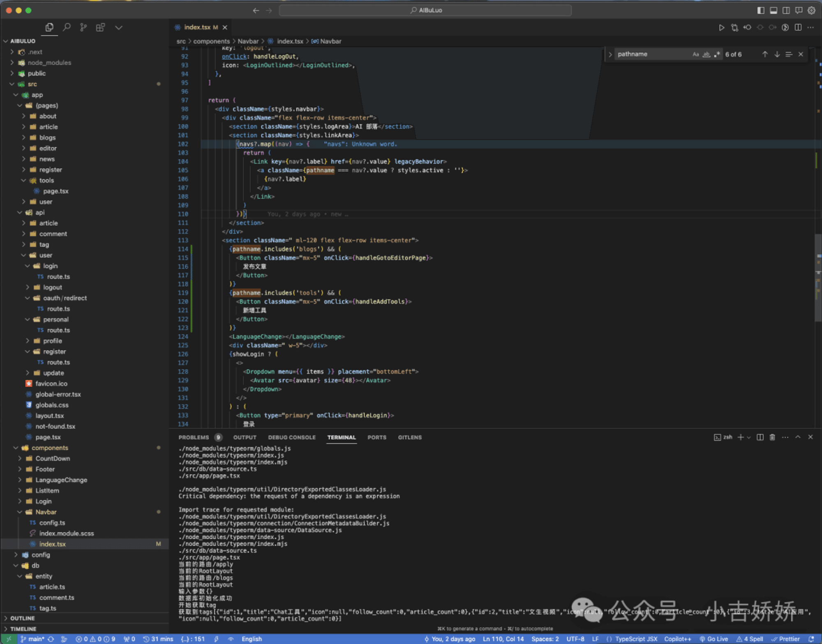Open the Source Control view icon
822x644 pixels.
click(x=83, y=28)
